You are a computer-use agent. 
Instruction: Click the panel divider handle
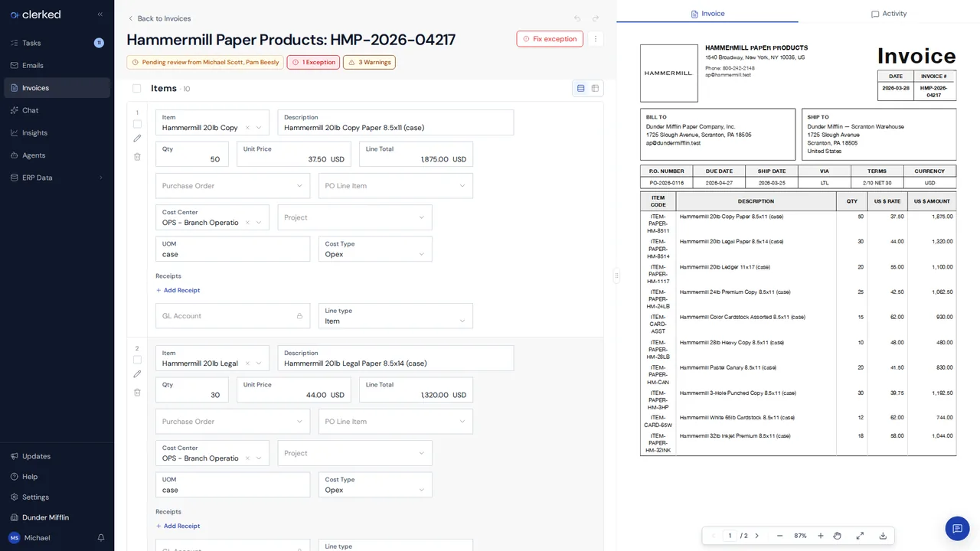(x=616, y=276)
